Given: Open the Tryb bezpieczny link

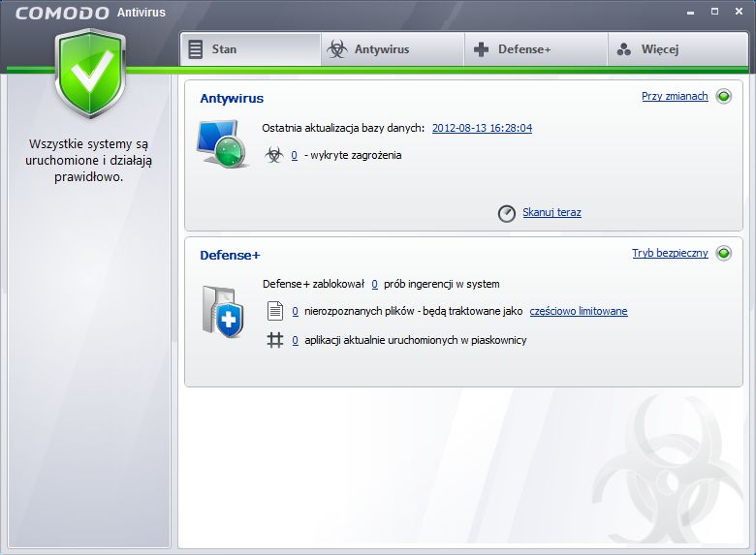Looking at the screenshot, I should point(670,253).
